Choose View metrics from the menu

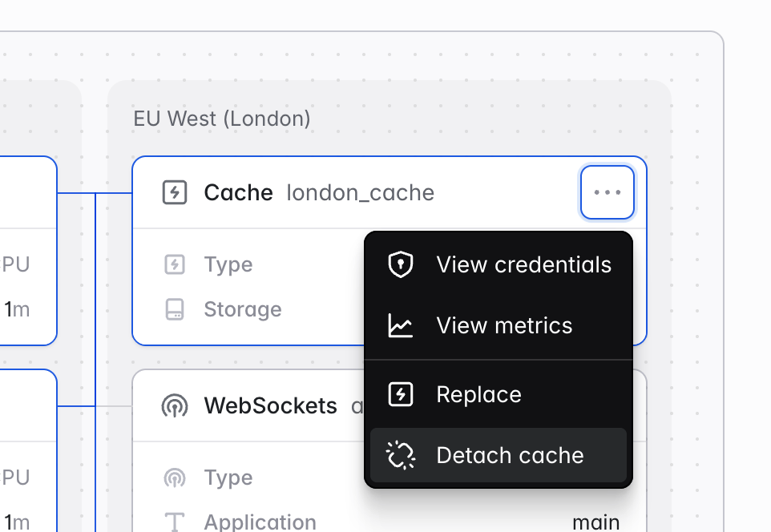click(498, 325)
